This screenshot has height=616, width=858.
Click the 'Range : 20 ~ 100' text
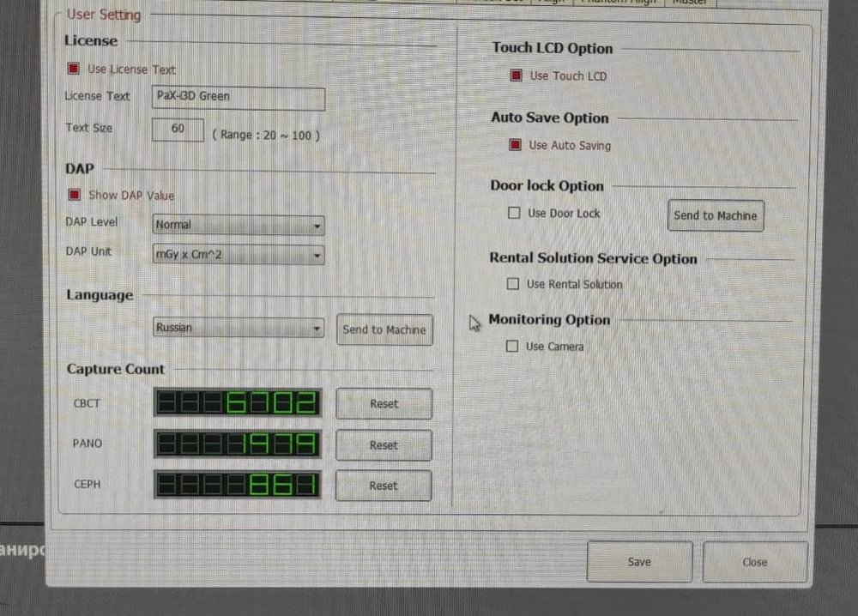(266, 135)
